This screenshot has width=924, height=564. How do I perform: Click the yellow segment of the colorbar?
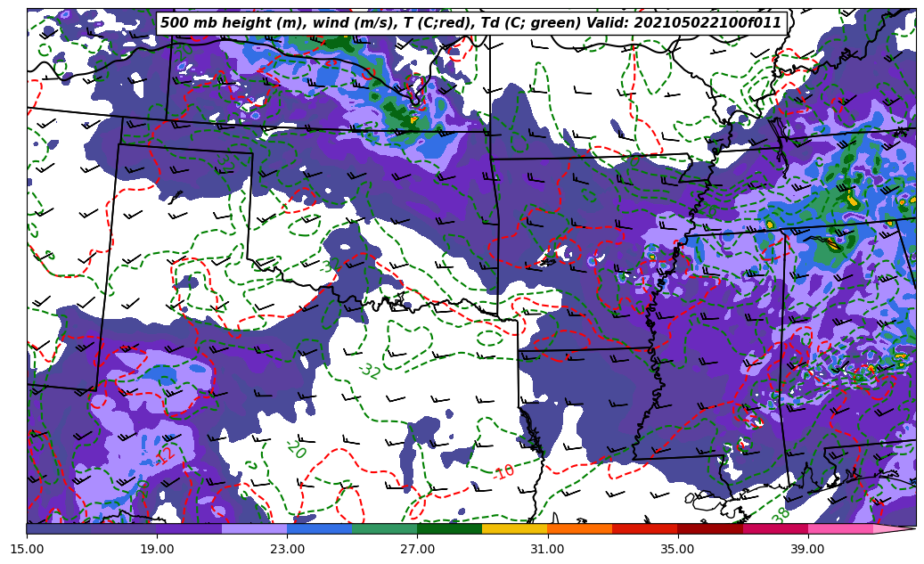514,529
